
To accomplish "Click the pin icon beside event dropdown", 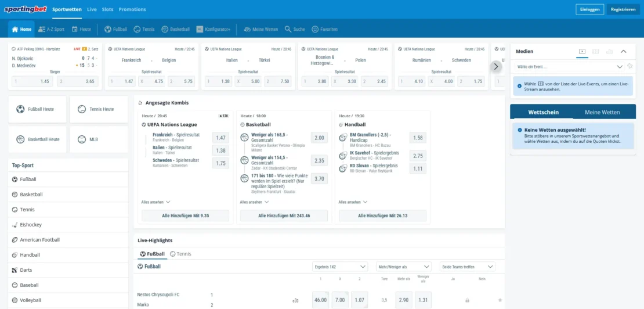I will [630, 66].
